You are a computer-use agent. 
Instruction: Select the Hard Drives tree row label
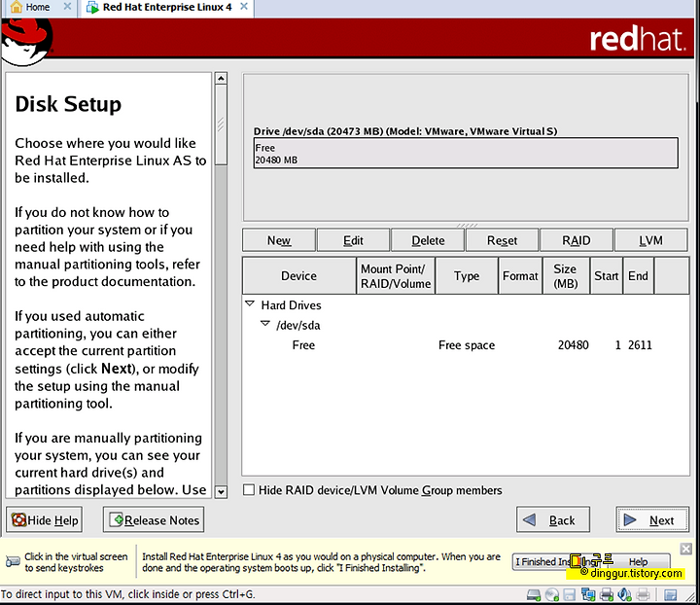(x=291, y=305)
